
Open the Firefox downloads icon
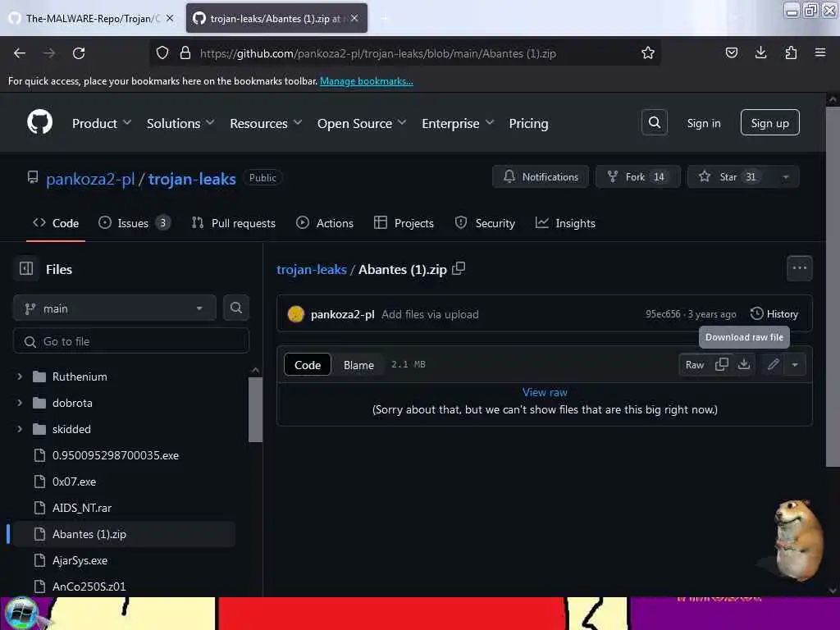(x=760, y=52)
